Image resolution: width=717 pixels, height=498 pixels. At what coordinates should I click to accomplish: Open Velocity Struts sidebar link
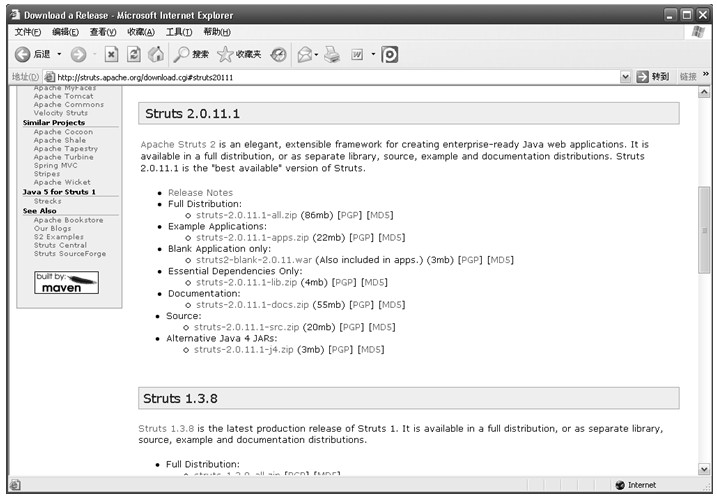click(x=60, y=112)
